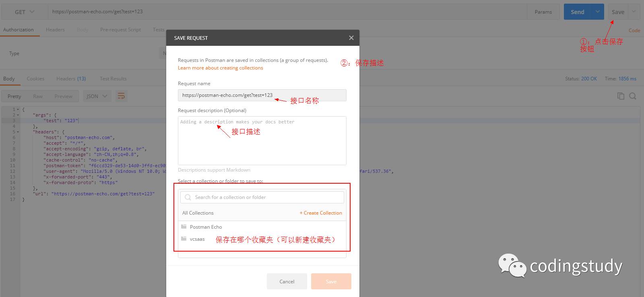
Task: Click the blue Send button
Action: pos(578,12)
